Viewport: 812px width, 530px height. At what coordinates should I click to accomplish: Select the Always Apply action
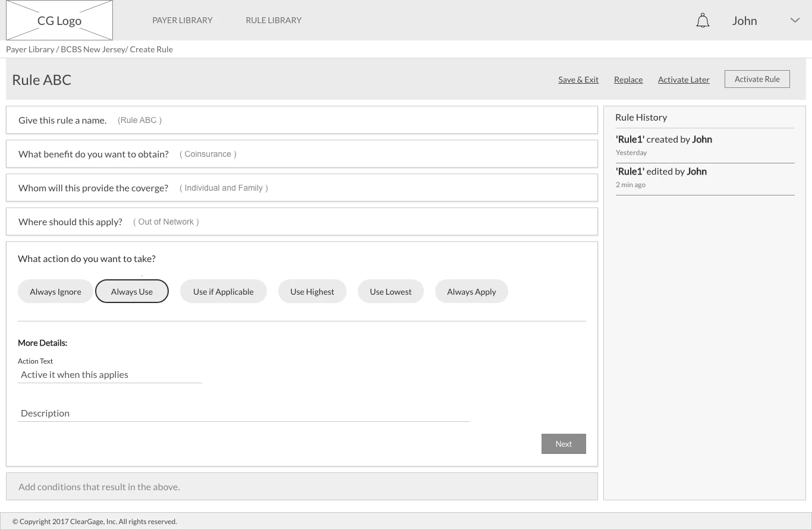[471, 292]
